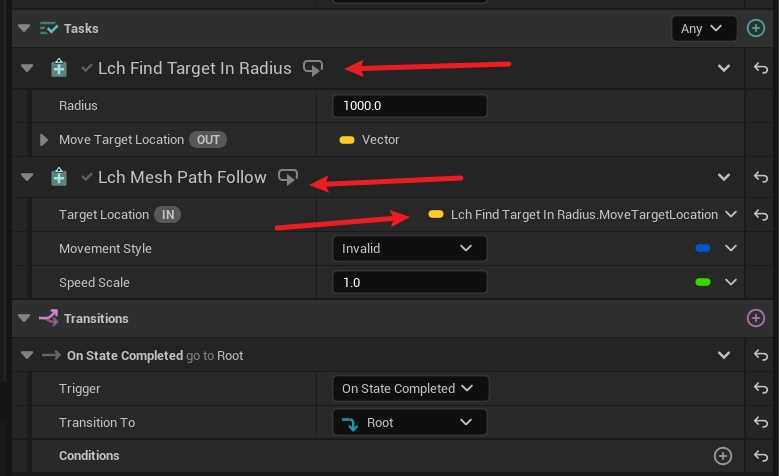The width and height of the screenshot is (779, 476).
Task: Collapse the Tasks section
Action: (x=25, y=29)
